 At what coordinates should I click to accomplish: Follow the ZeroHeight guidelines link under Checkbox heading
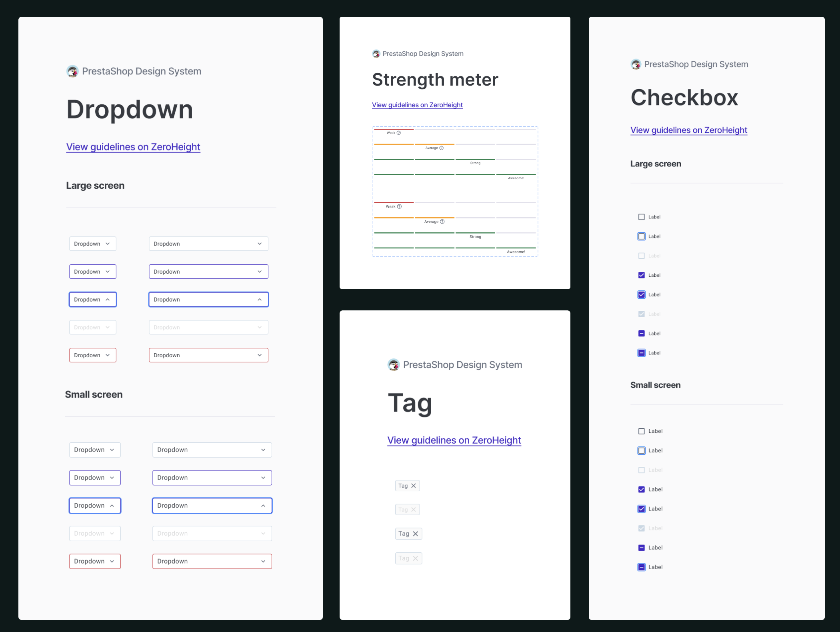pyautogui.click(x=689, y=130)
